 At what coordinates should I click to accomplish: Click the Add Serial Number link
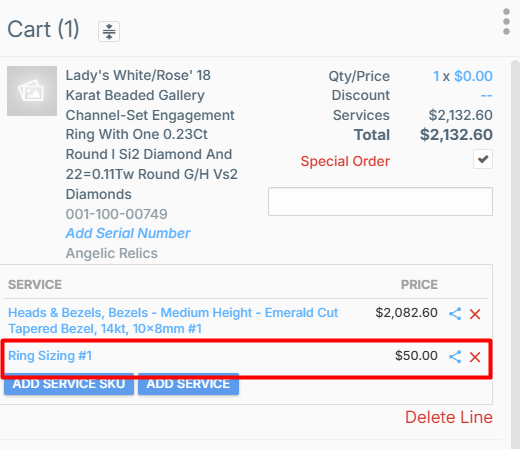(x=128, y=233)
